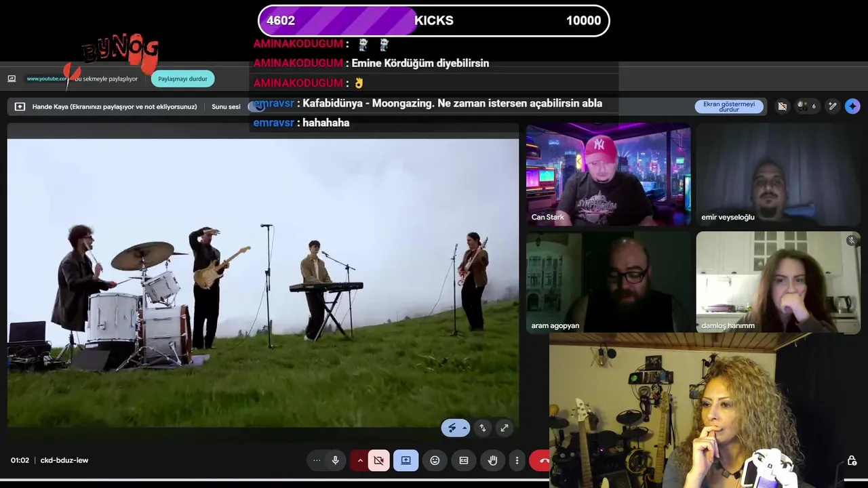Mute the microphone in the call bar
The width and height of the screenshot is (868, 488).
335,460
